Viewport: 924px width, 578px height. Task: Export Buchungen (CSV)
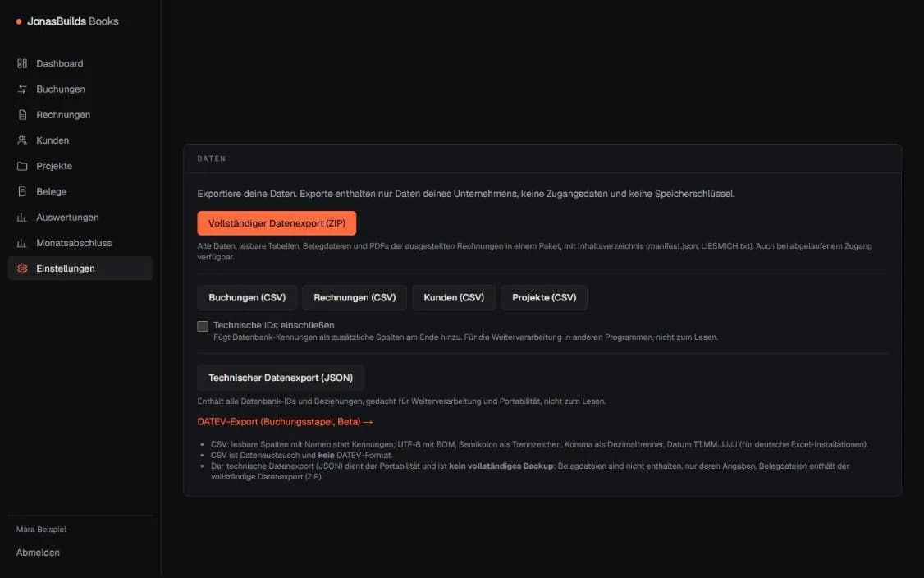pyautogui.click(x=247, y=298)
